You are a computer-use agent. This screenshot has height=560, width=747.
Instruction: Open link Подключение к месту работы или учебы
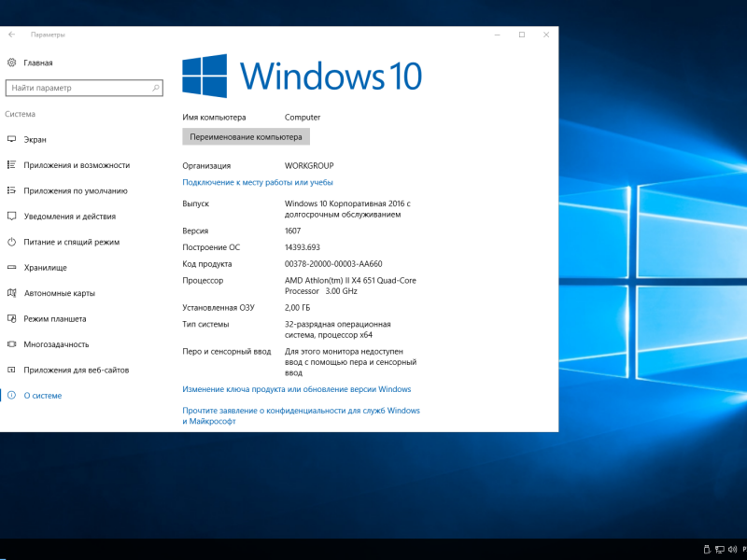point(258,182)
